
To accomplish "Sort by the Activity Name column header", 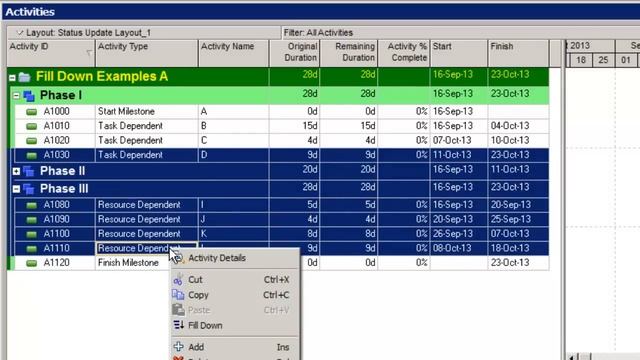I will click(x=233, y=53).
